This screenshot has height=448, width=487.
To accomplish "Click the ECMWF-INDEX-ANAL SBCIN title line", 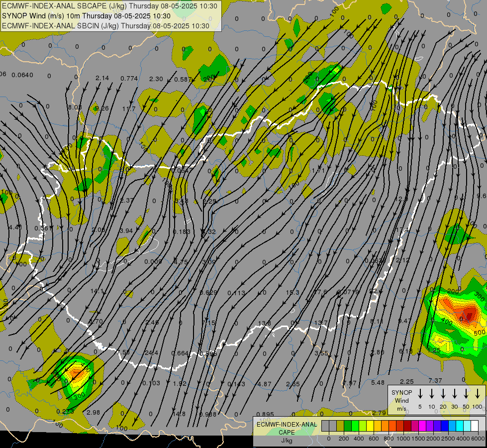I will point(105,26).
